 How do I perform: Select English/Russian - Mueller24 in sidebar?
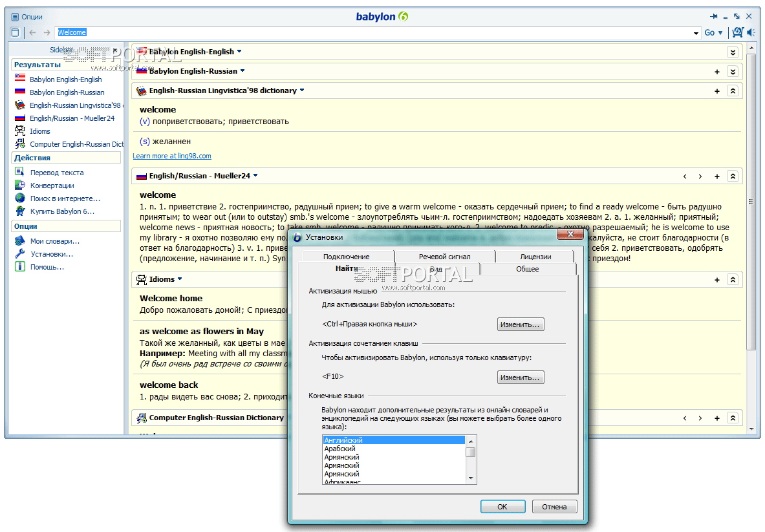(72, 118)
